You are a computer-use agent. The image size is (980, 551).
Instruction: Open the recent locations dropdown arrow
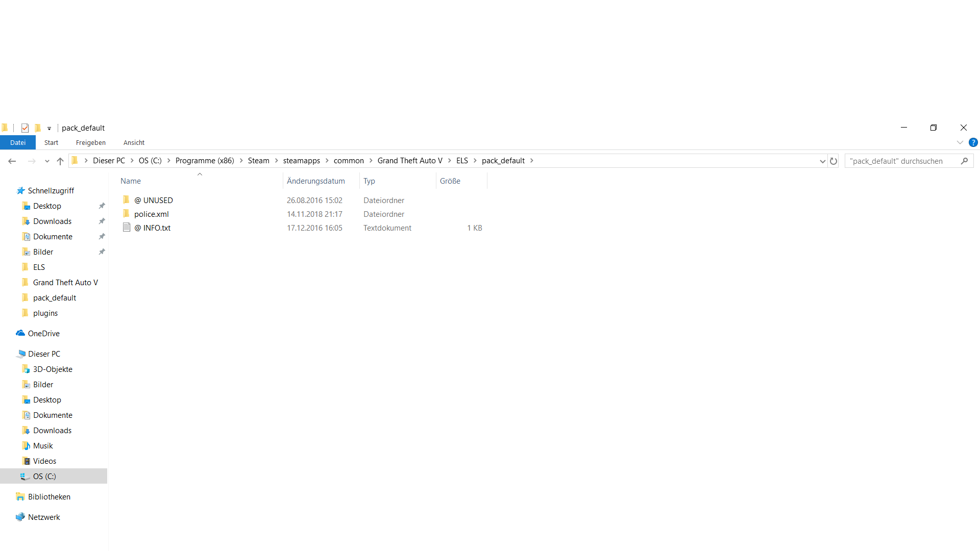(x=47, y=161)
